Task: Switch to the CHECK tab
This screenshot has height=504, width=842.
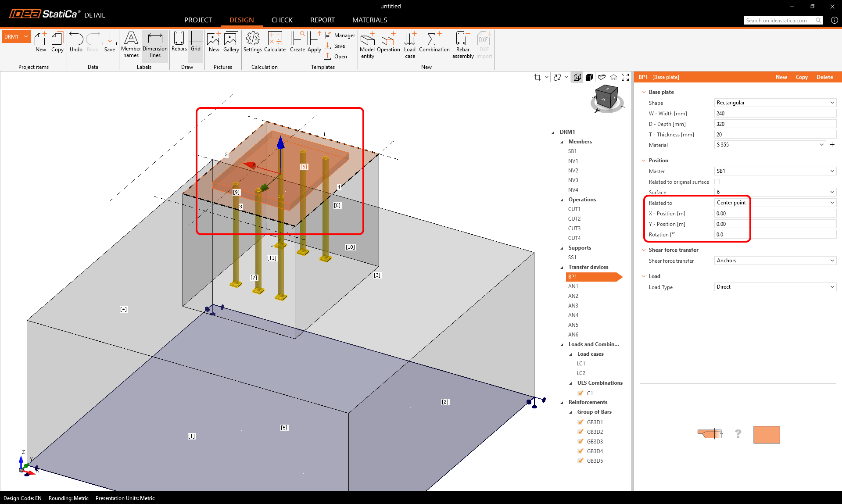Action: [x=282, y=20]
